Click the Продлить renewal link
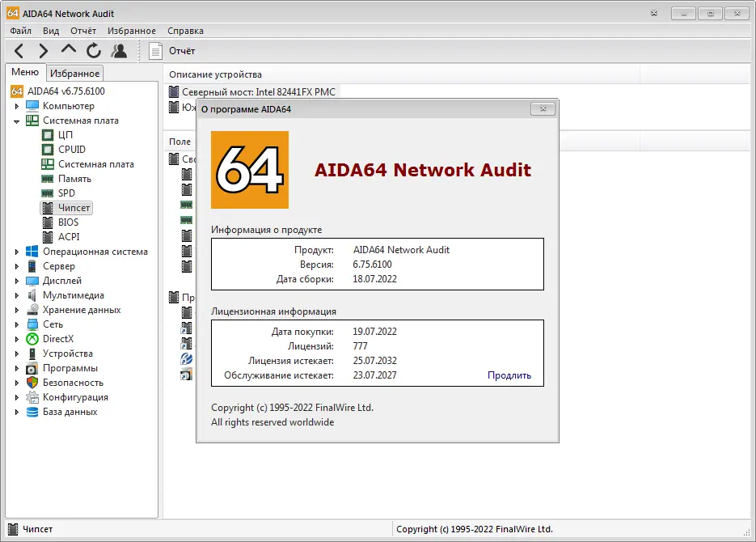 tap(509, 375)
